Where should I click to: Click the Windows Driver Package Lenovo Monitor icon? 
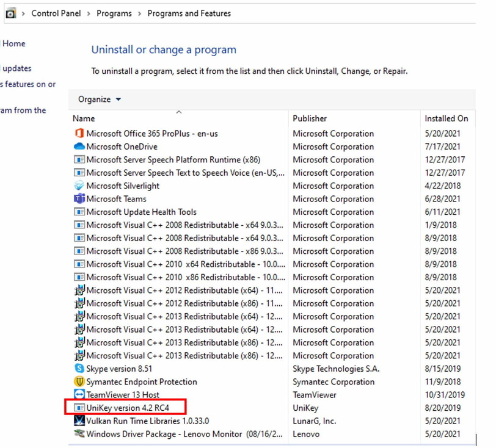79,433
